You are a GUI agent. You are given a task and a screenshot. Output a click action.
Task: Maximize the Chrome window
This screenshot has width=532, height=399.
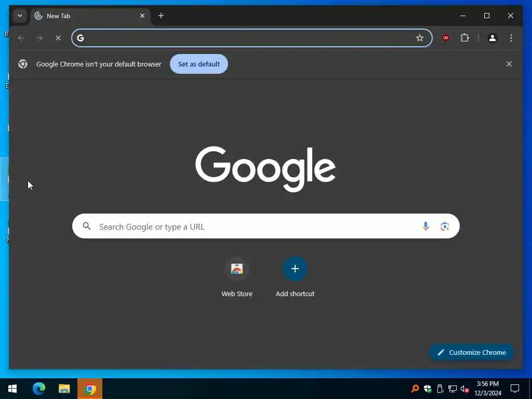pyautogui.click(x=486, y=16)
